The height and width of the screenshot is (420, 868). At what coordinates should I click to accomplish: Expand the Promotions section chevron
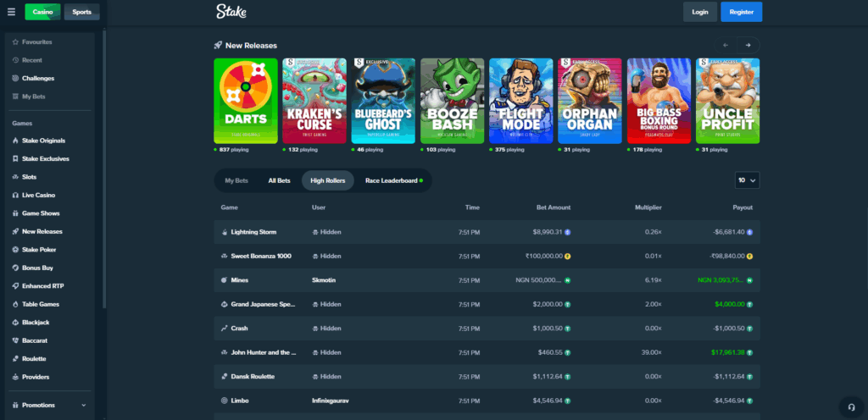(84, 405)
